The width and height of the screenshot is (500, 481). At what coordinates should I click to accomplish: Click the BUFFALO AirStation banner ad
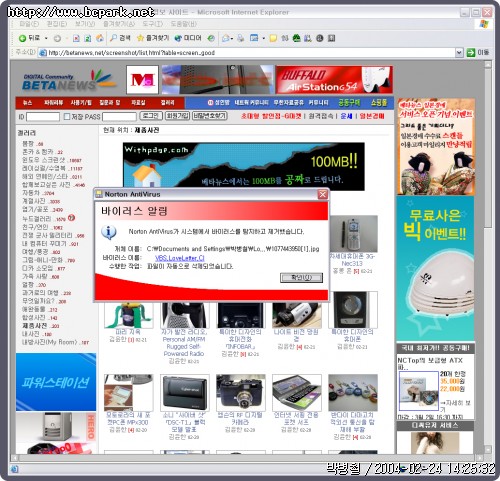click(334, 80)
